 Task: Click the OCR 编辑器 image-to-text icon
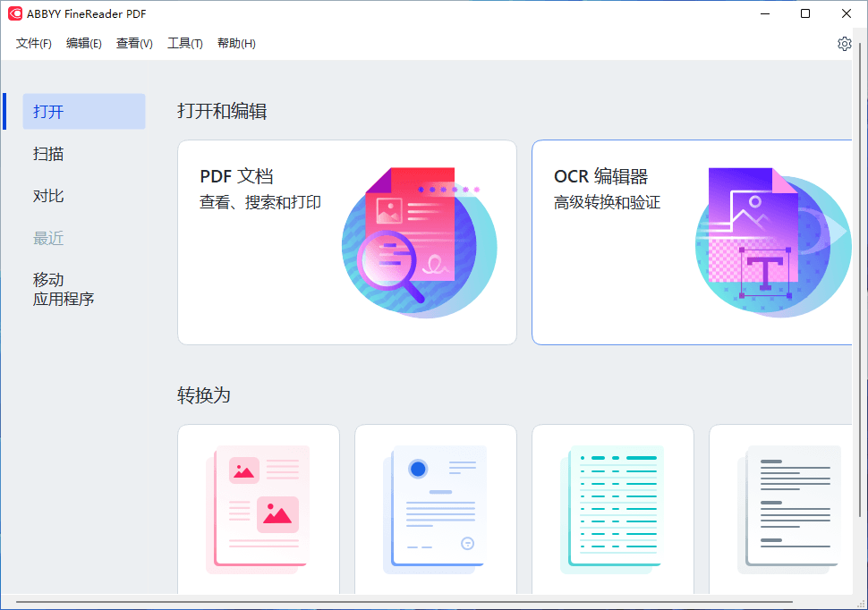[x=772, y=241]
